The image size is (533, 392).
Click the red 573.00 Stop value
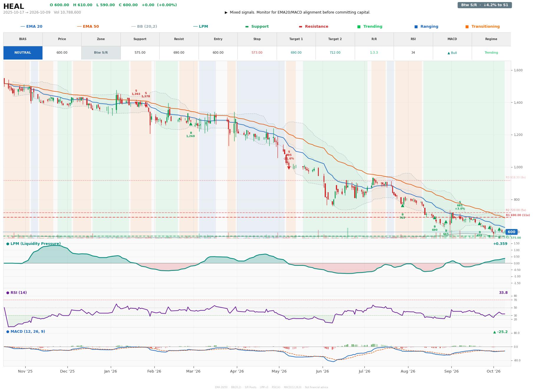[257, 53]
